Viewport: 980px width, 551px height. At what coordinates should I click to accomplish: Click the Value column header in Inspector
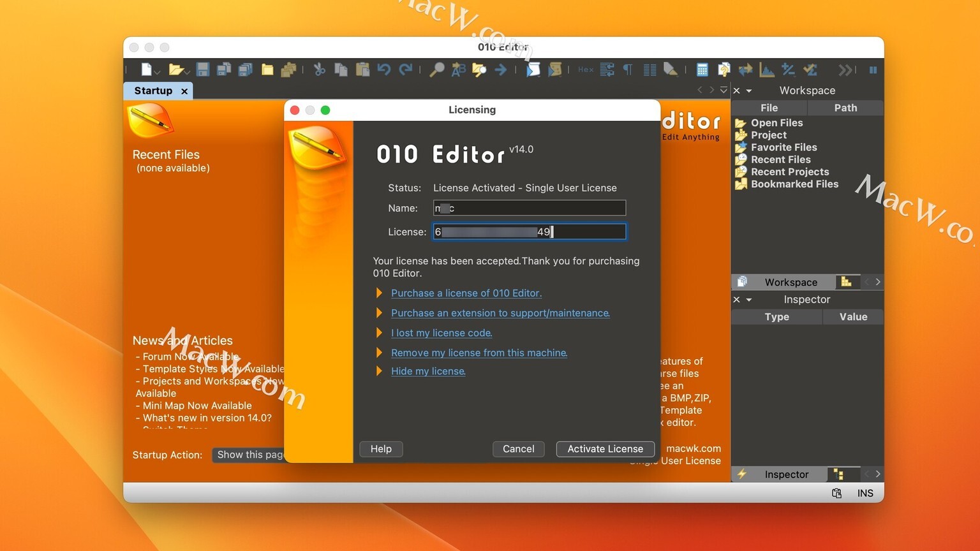[x=853, y=317]
